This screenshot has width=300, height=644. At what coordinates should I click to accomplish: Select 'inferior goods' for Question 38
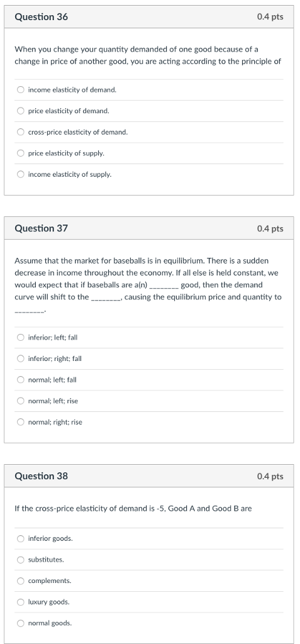pos(21,538)
